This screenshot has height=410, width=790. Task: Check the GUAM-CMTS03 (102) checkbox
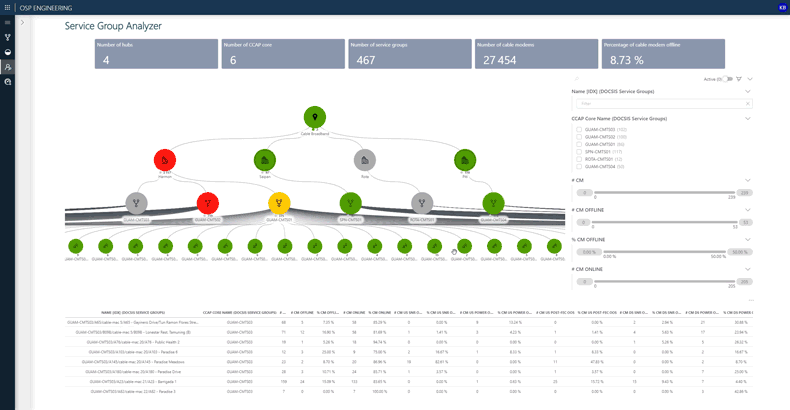(579, 129)
